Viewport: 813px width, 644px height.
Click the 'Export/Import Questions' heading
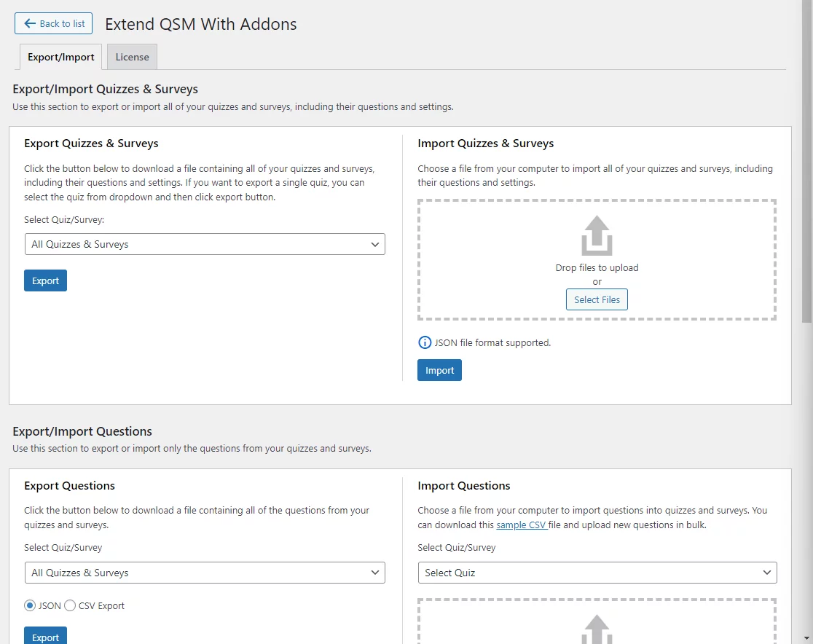point(82,431)
